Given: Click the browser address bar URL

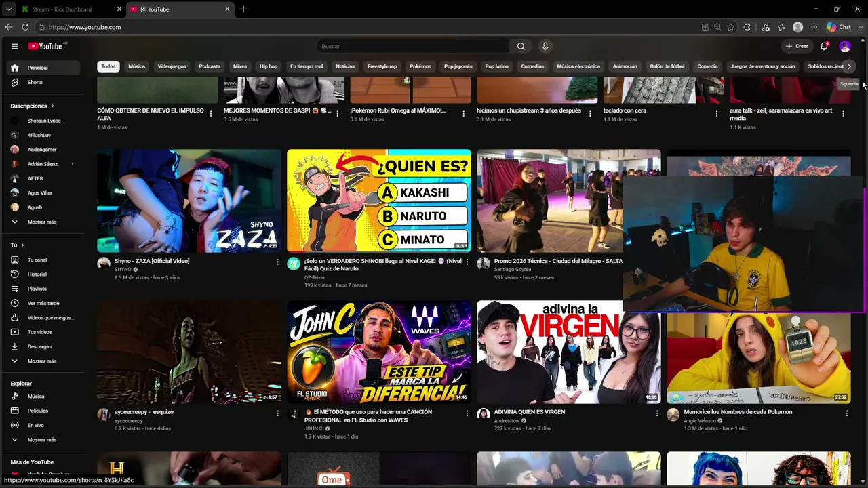Looking at the screenshot, I should pyautogui.click(x=85, y=27).
